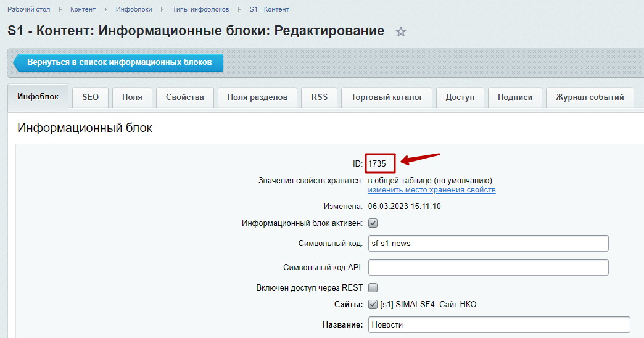This screenshot has width=644, height=338.
Task: Open Рабочий стол breadcrumb link
Action: click(29, 10)
